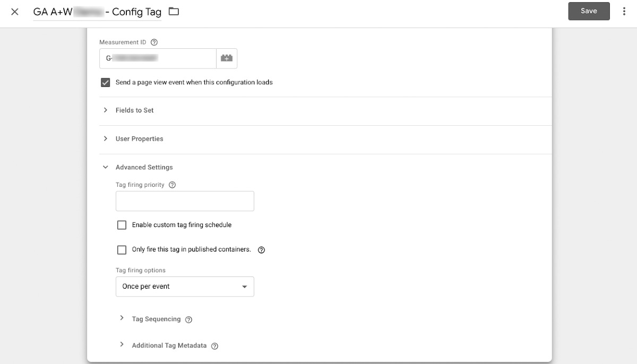Click the folder icon beside tag name
This screenshot has height=364, width=637.
tap(174, 12)
